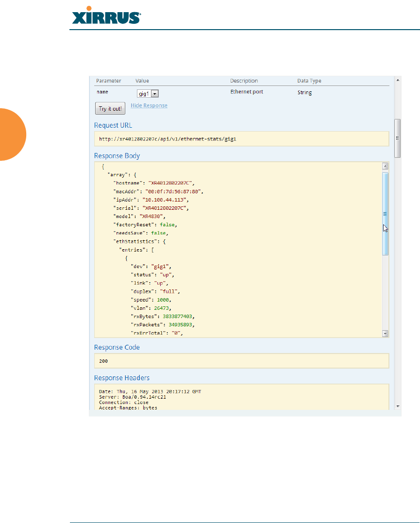Click the "Ethernet port" description text
The height and width of the screenshot is (523, 420).
point(247,92)
